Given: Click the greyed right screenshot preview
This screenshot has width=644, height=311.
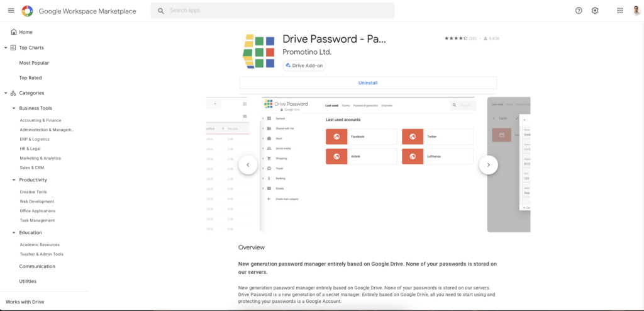Looking at the screenshot, I should 508,164.
